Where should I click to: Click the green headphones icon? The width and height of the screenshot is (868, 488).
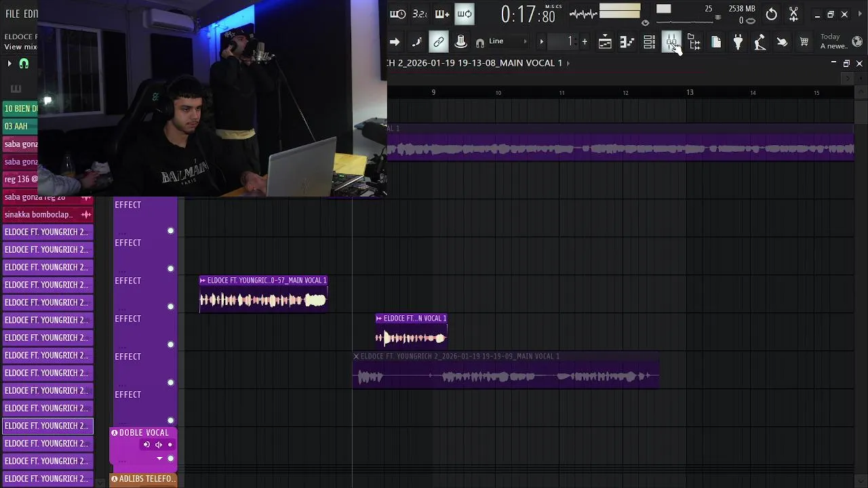pyautogui.click(x=24, y=64)
